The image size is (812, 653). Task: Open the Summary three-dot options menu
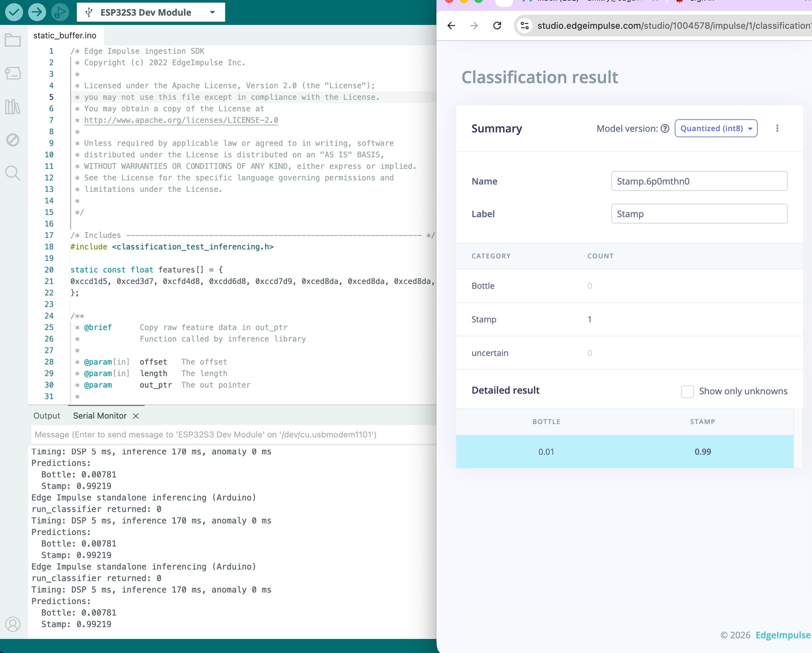pos(777,128)
